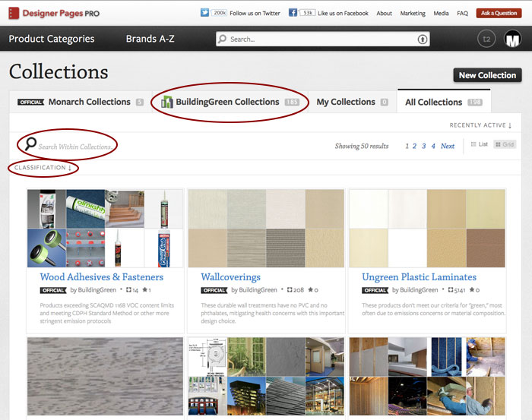Open the Recently Active sort dropdown
The width and height of the screenshot is (532, 420).
click(480, 125)
